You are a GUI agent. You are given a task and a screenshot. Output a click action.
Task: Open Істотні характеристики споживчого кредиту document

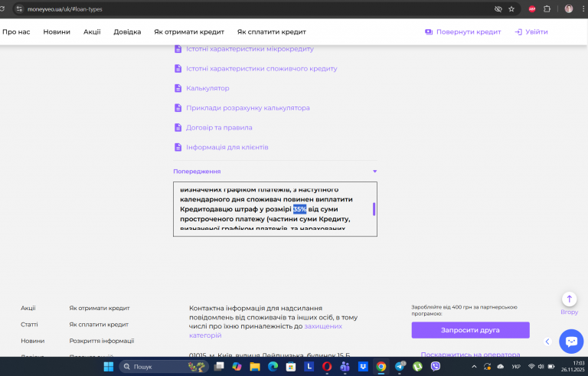tap(261, 68)
